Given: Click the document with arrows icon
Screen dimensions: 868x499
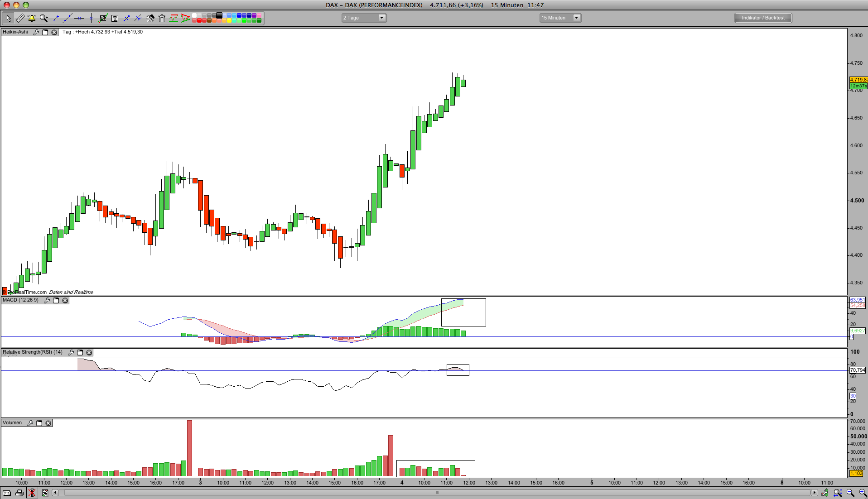Looking at the screenshot, I should point(45,493).
